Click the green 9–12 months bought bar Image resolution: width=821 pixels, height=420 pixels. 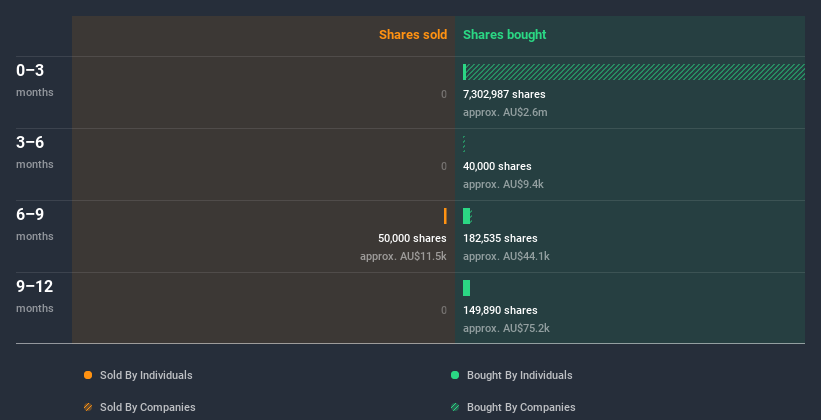point(467,288)
